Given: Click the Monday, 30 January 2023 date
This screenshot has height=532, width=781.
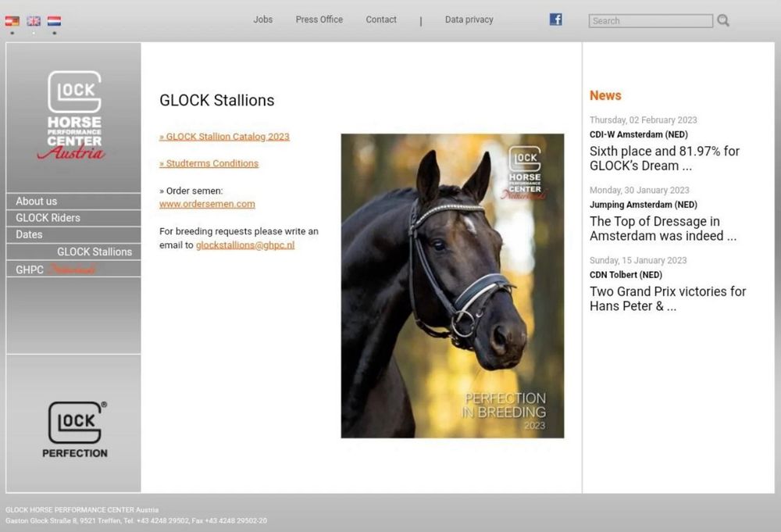Looking at the screenshot, I should (639, 191).
